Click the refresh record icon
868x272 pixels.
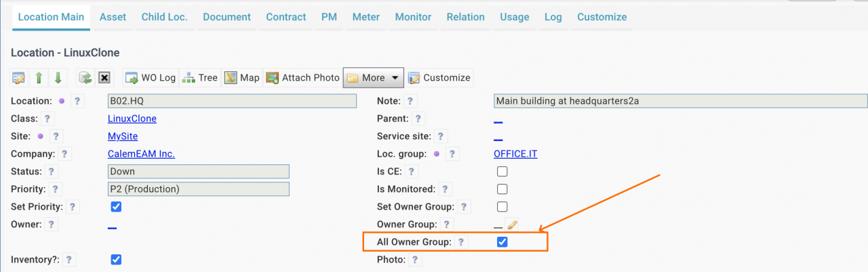(85, 77)
